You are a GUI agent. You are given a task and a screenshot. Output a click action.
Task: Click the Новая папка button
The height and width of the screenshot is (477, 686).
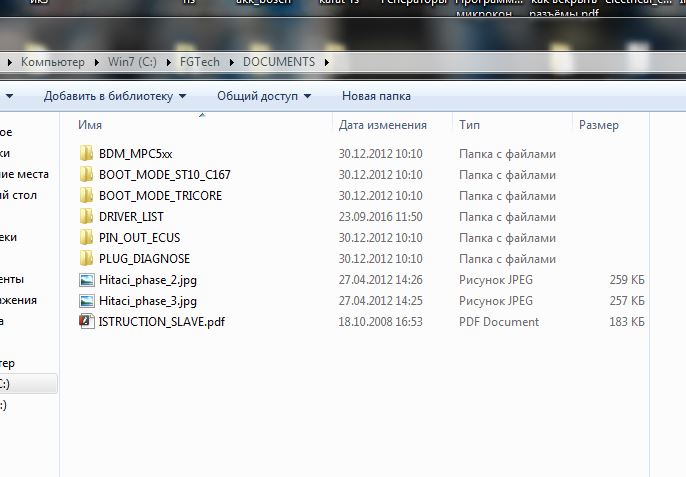[x=376, y=96]
